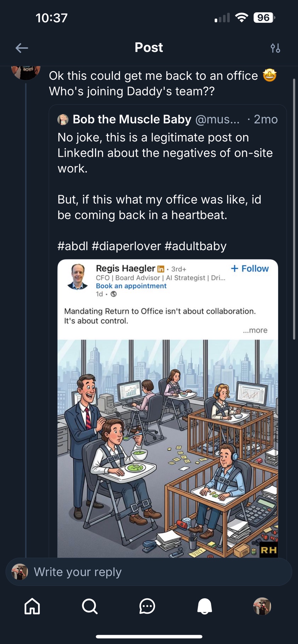Tap the #abdl hashtag
This screenshot has width=298, height=644.
coord(73,246)
